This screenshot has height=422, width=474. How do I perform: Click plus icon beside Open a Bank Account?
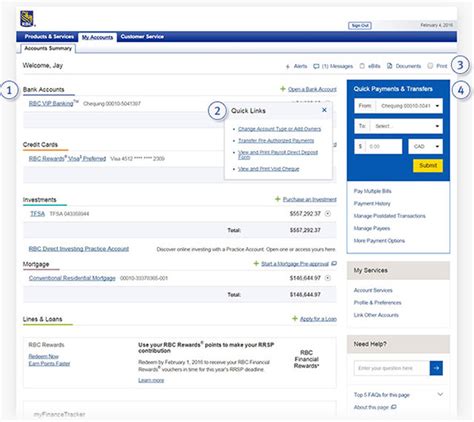(x=283, y=89)
